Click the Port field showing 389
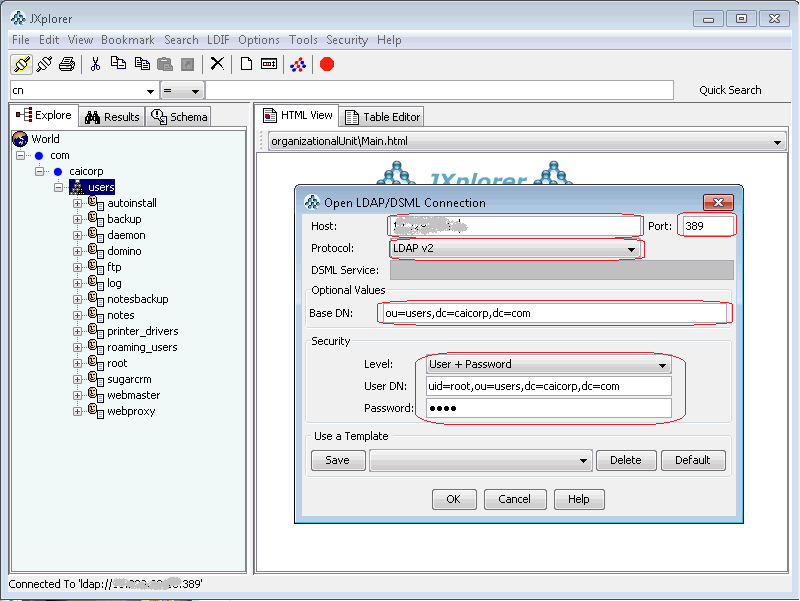The height and width of the screenshot is (601, 800). 707,226
